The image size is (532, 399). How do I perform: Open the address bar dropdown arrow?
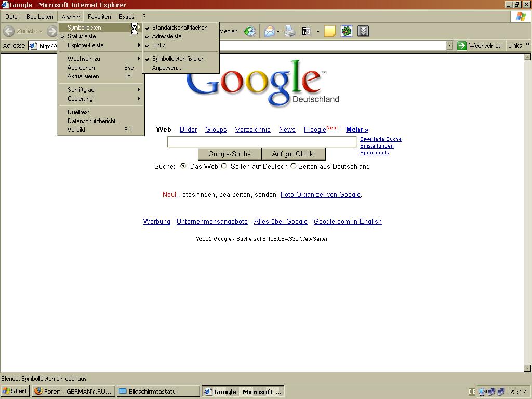(x=449, y=46)
